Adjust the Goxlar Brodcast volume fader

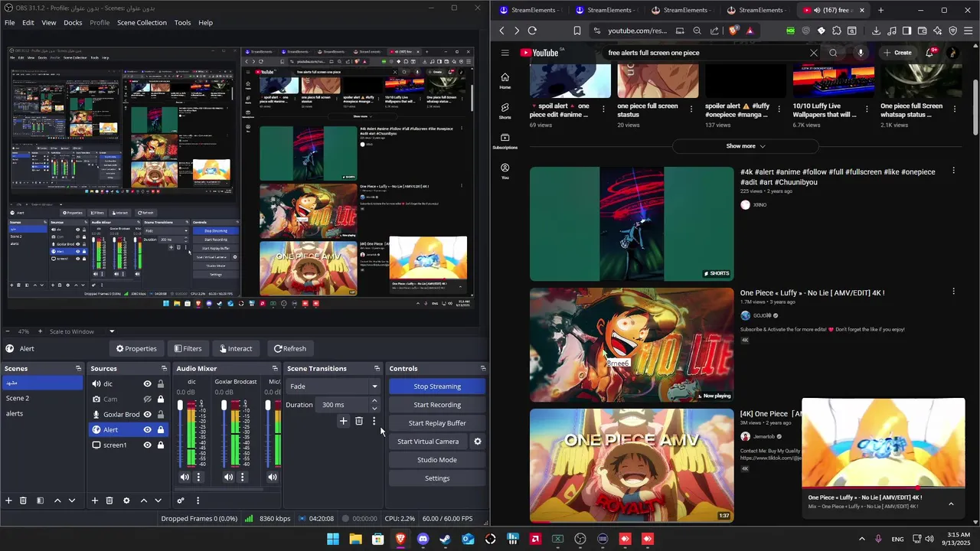pos(224,403)
